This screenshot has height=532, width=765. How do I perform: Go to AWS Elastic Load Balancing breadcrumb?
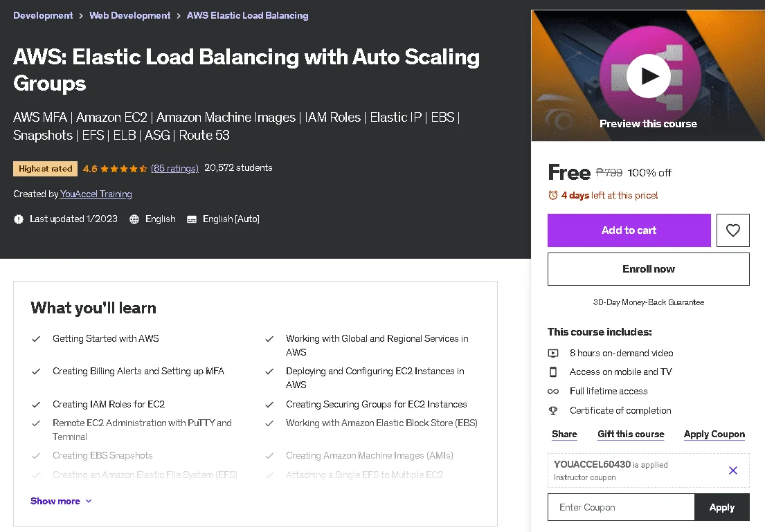[x=247, y=16]
